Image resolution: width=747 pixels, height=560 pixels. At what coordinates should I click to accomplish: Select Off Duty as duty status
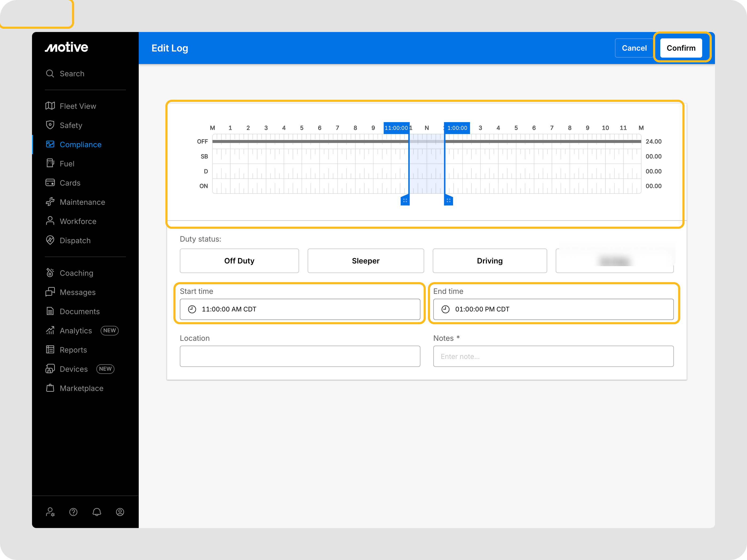[x=239, y=261]
